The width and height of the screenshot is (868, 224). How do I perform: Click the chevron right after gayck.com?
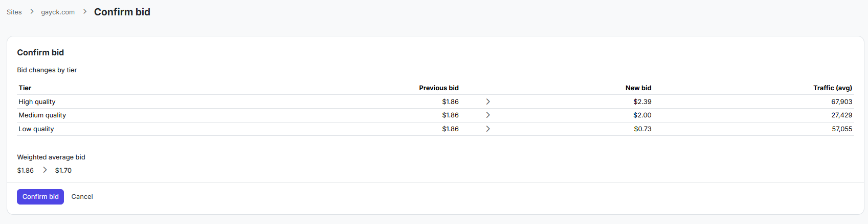85,12
